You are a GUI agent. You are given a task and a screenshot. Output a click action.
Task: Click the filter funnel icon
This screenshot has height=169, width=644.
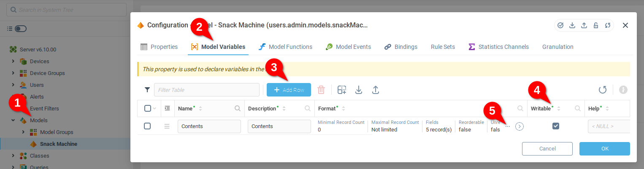(147, 90)
